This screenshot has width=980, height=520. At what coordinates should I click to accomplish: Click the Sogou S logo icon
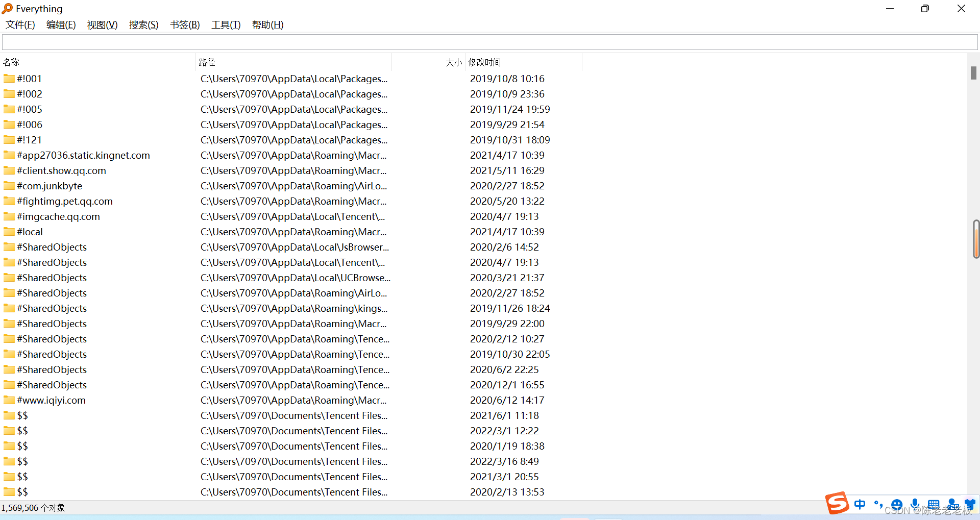(x=837, y=503)
